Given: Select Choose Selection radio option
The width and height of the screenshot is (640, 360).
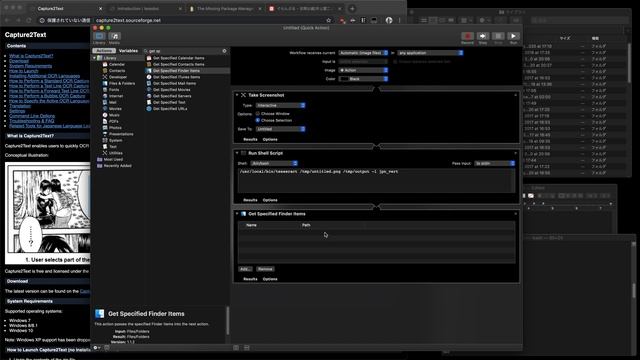Looking at the screenshot, I should [258, 120].
